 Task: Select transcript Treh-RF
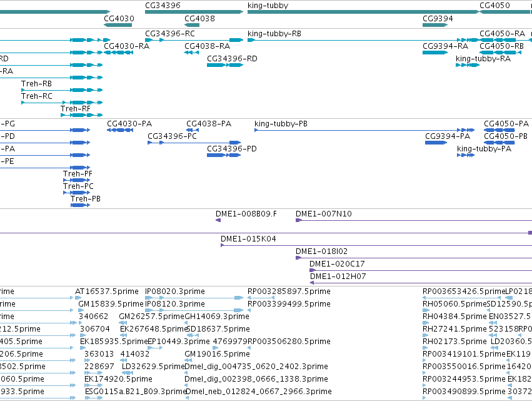click(x=81, y=115)
